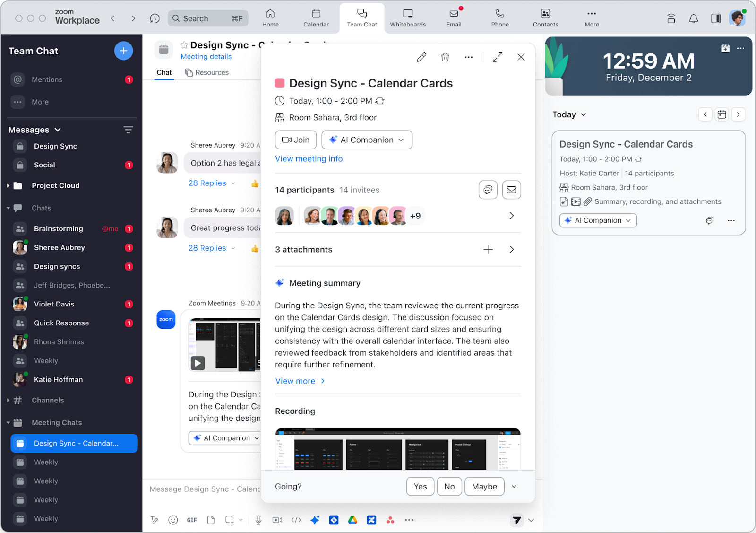
Task: Collapse the Messages section
Action: pos(58,130)
